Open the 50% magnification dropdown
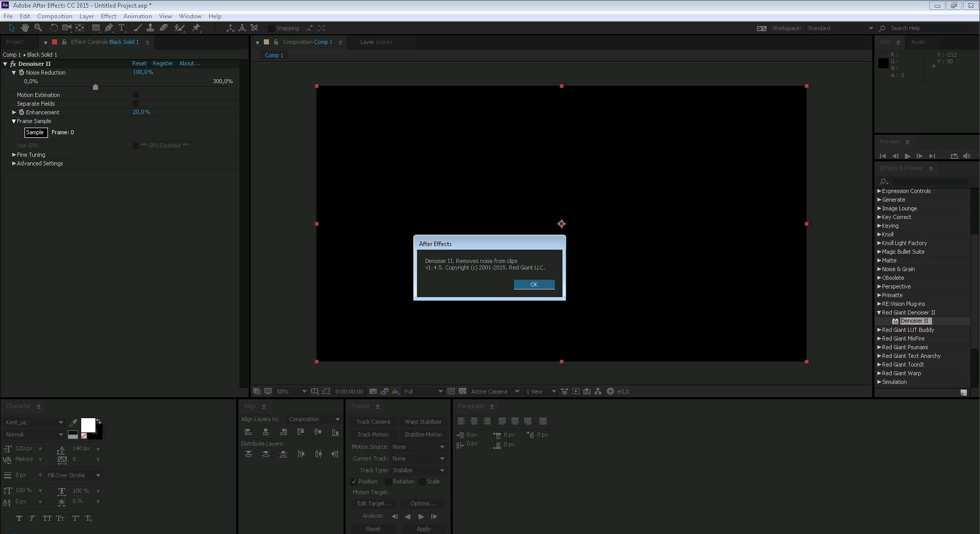 point(291,392)
